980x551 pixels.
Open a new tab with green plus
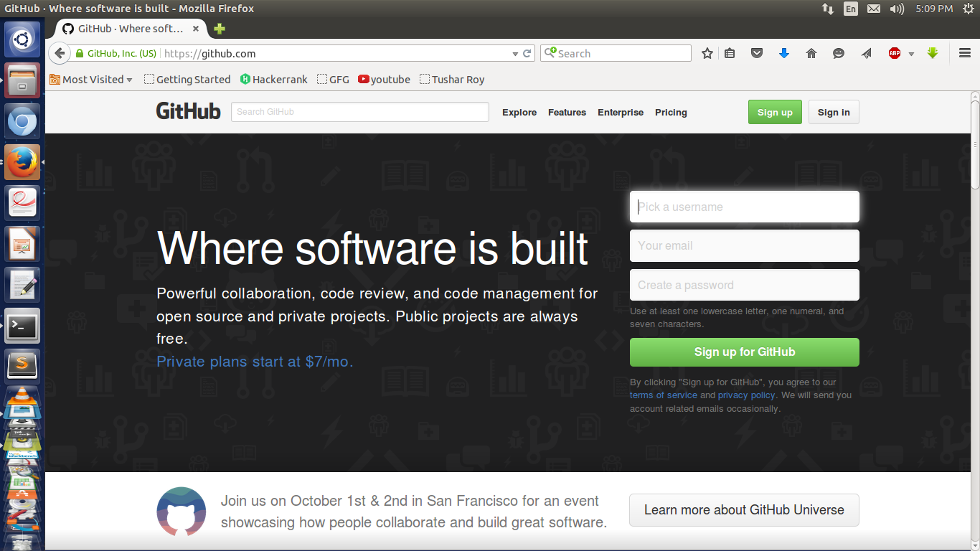(x=220, y=29)
